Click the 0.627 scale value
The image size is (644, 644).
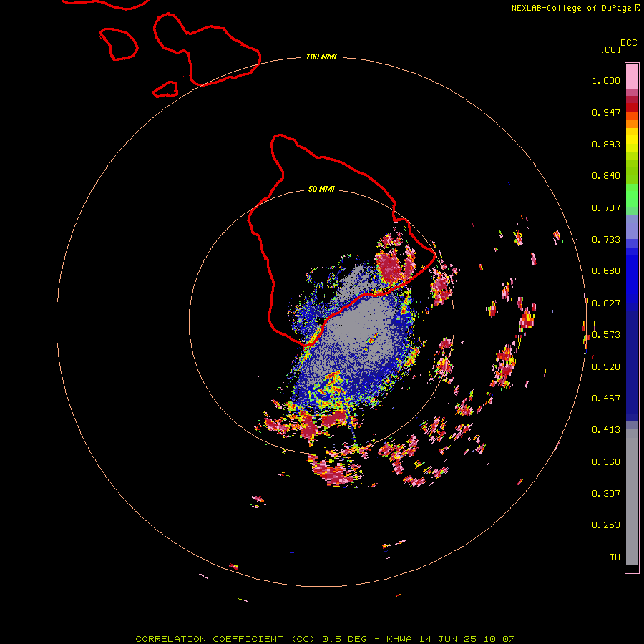pos(606,303)
